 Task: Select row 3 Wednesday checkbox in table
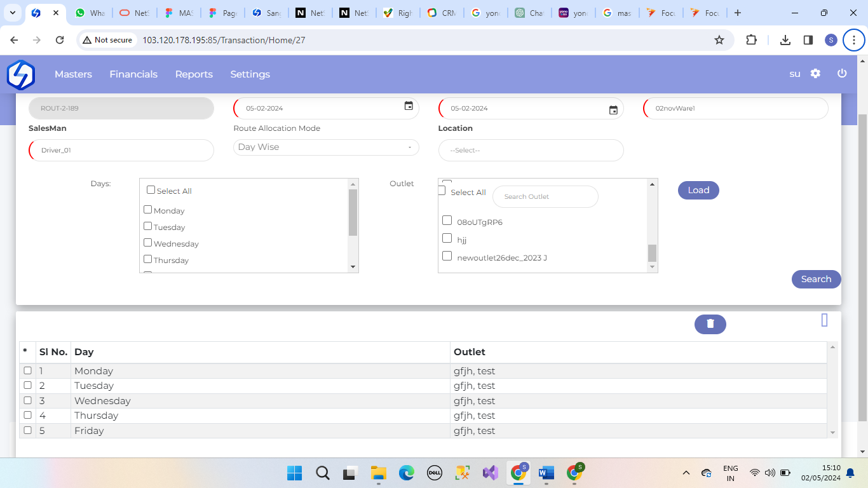[27, 400]
